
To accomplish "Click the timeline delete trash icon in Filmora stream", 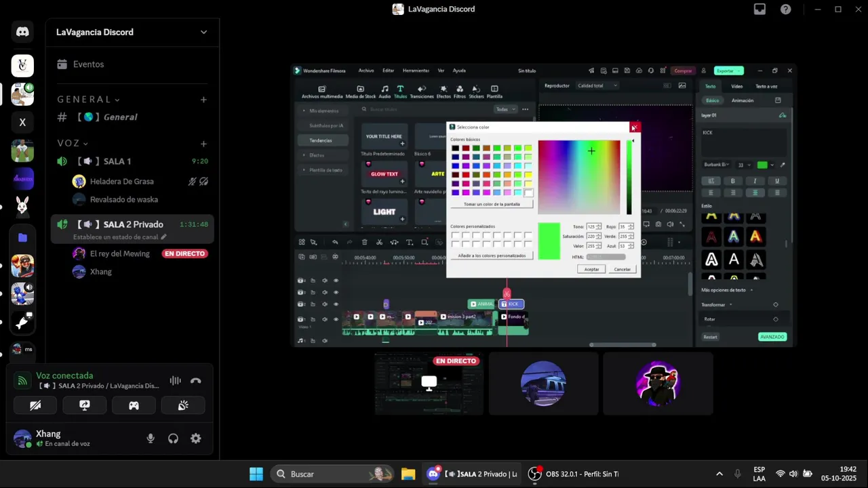I will 364,242.
